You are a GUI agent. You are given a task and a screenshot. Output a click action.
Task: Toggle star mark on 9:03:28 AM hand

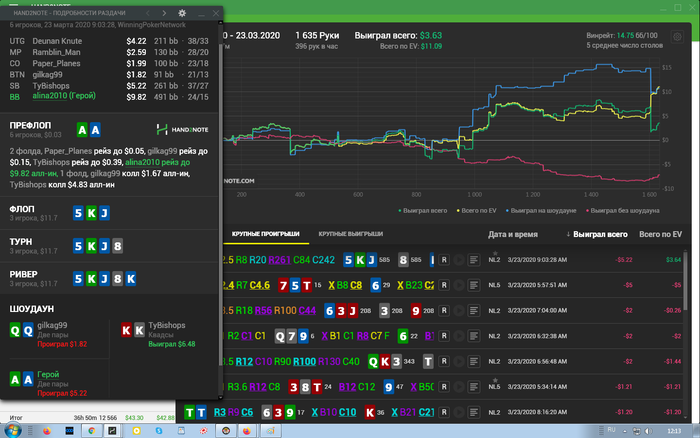coord(495,254)
